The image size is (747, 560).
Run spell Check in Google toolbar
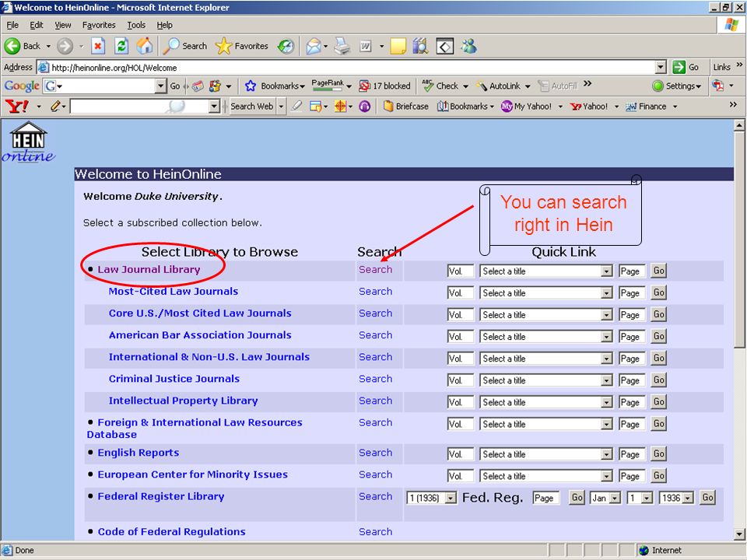pos(440,86)
